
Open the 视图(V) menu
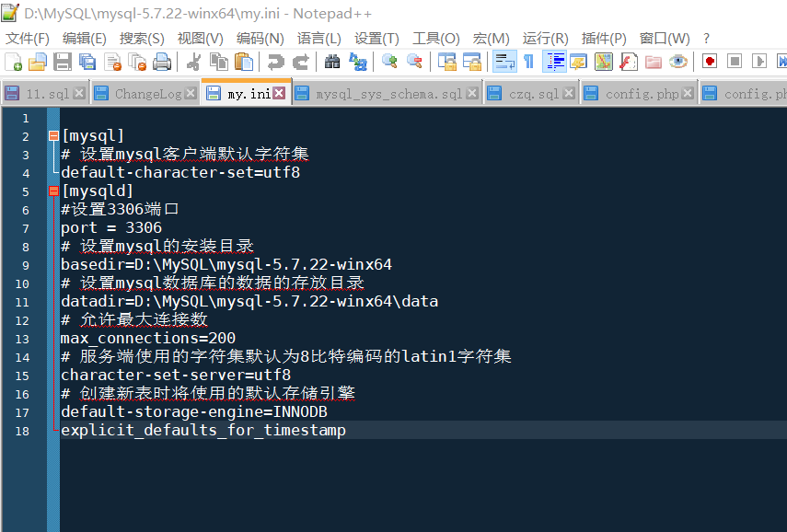[x=200, y=38]
